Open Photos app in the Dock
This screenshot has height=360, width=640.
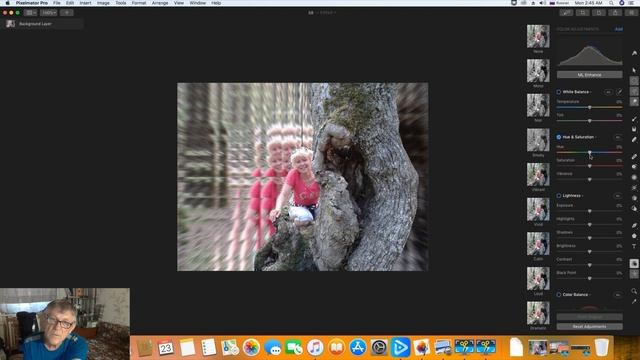(251, 347)
